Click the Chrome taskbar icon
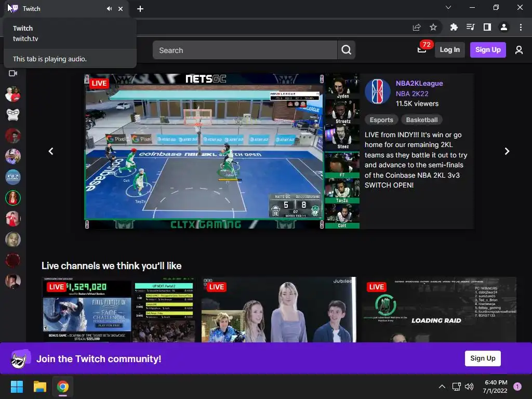The width and height of the screenshot is (532, 399). point(63,387)
